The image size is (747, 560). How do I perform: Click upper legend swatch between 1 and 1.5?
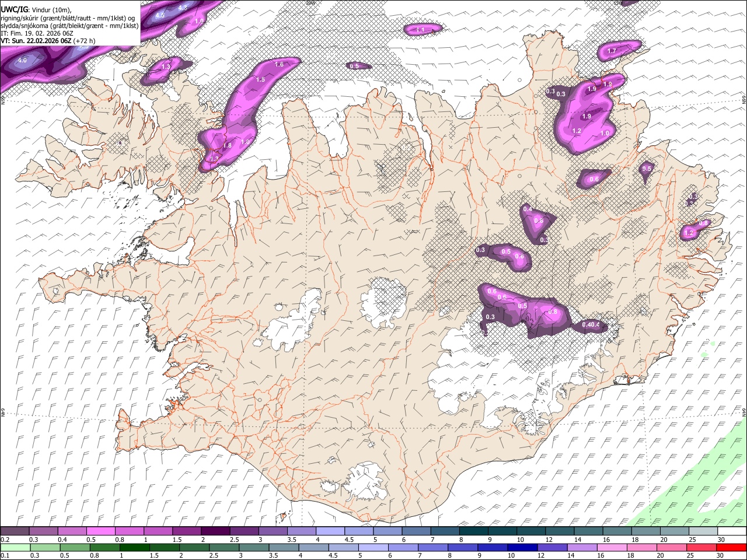coord(158,531)
